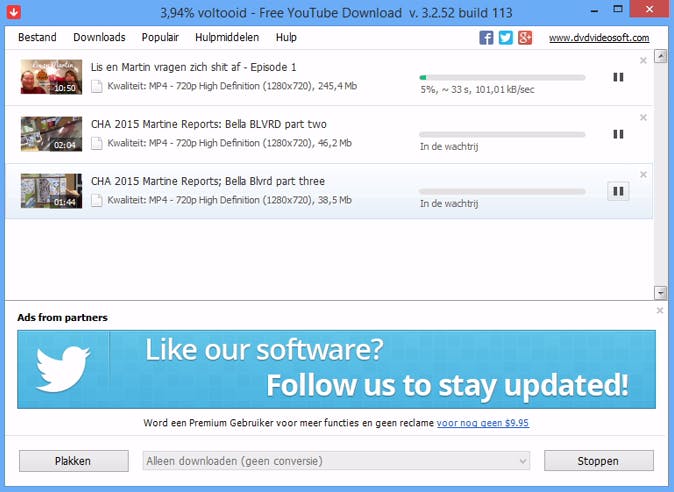Remove Lis en Martin download from list
This screenshot has height=492, width=674.
point(643,61)
